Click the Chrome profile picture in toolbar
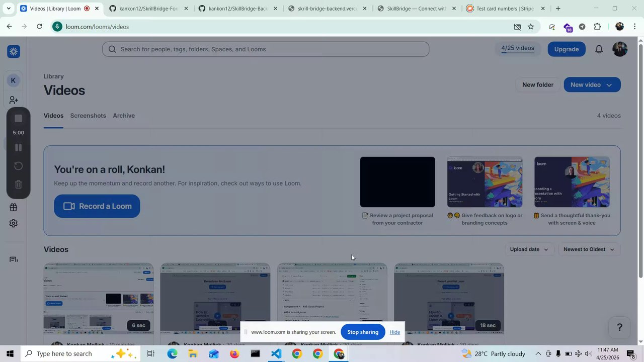 [x=619, y=27]
